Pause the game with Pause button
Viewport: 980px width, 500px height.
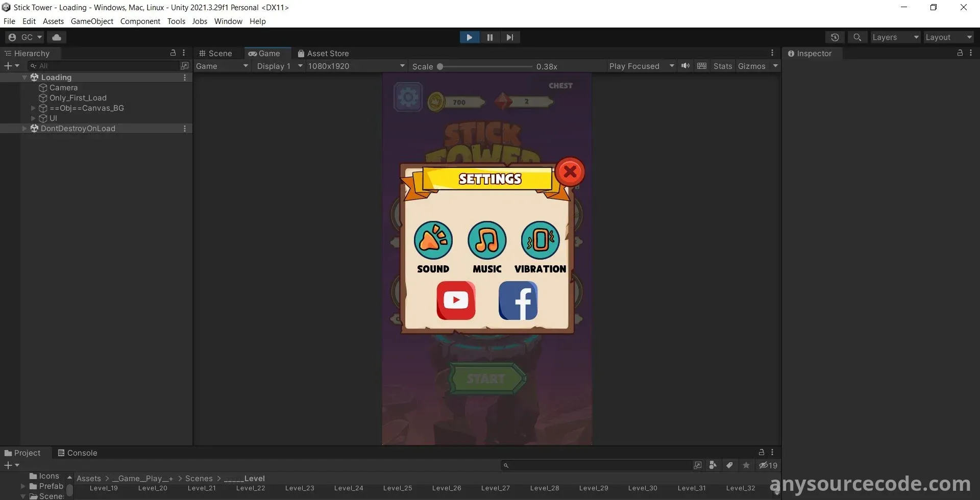(x=489, y=37)
